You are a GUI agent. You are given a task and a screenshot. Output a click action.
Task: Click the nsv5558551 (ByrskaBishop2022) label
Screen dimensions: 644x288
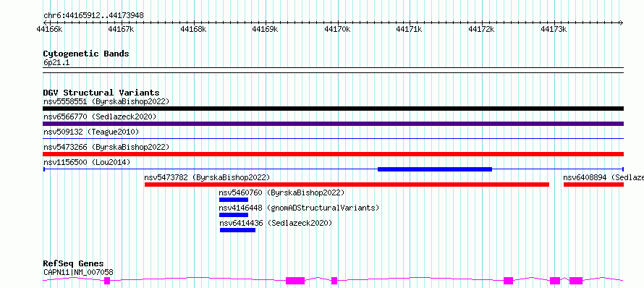(106, 101)
